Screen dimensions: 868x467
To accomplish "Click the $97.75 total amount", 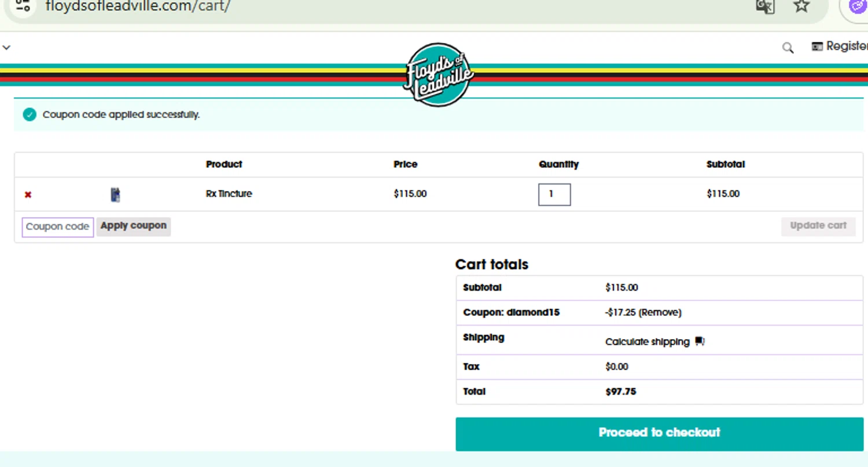I will (x=621, y=392).
